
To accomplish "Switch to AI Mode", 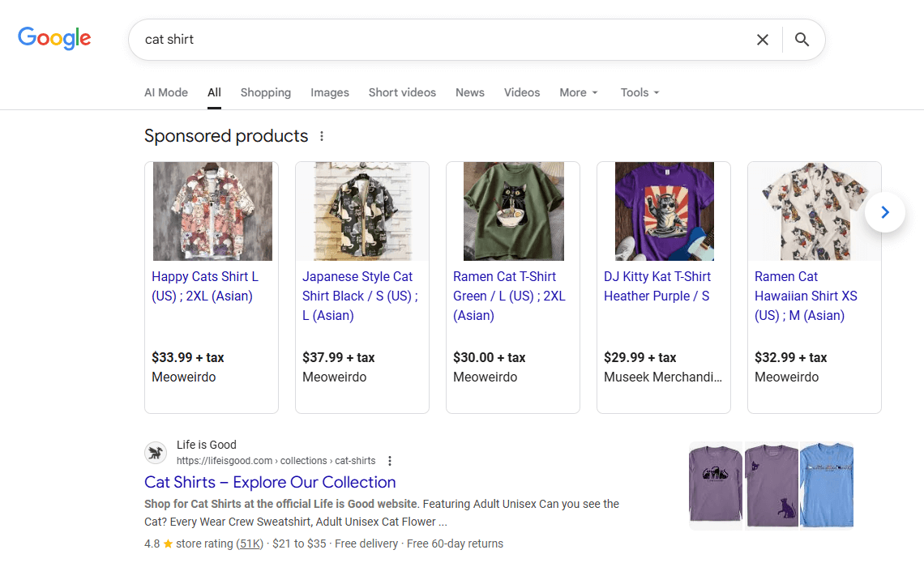I will [165, 92].
